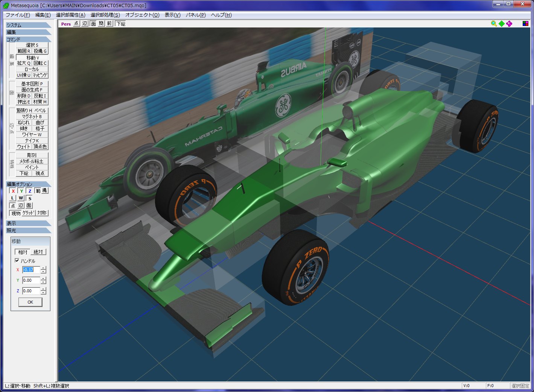Click the magenta rotate view icon
The width and height of the screenshot is (534, 392).
(x=509, y=23)
